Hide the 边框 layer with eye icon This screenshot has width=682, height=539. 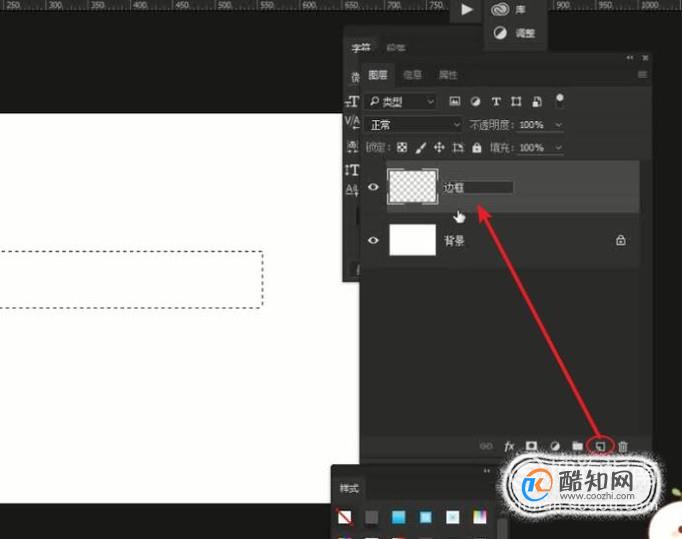tap(373, 187)
